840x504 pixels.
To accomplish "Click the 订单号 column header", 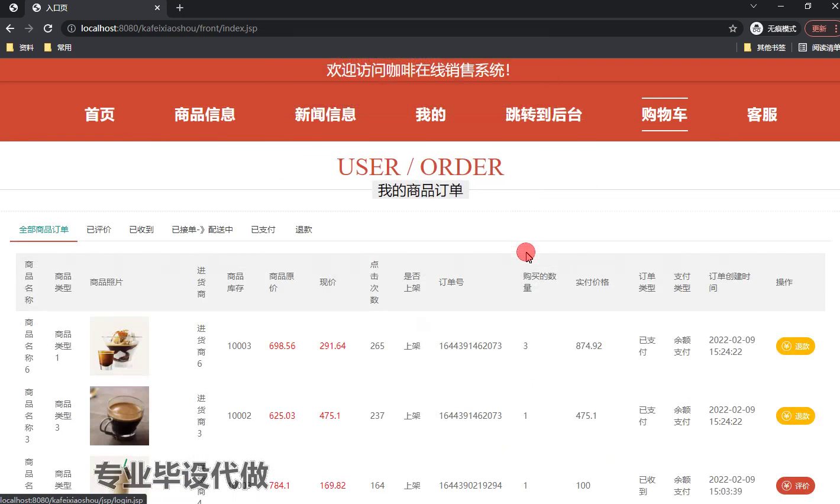I will (x=451, y=282).
